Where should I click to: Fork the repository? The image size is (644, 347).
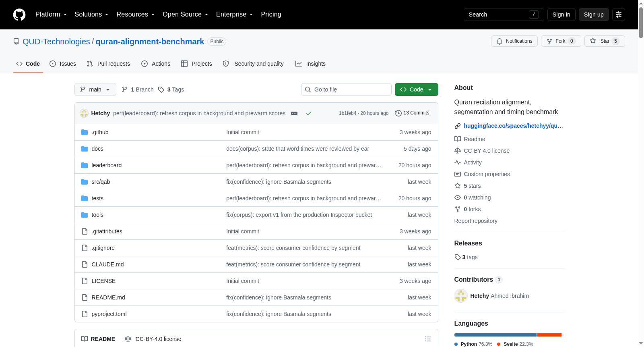tap(561, 41)
